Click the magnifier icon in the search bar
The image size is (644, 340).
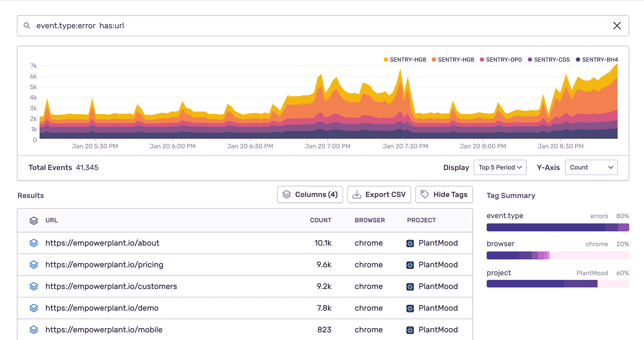[27, 26]
